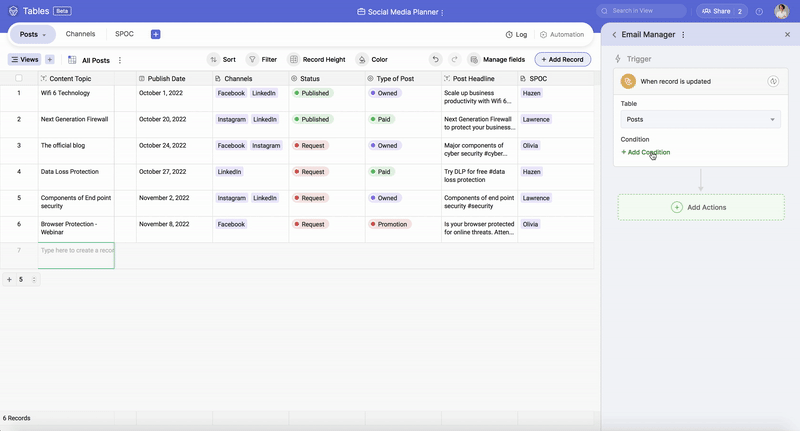This screenshot has width=800, height=431.
Task: Click the Color fill icon
Action: (x=362, y=60)
